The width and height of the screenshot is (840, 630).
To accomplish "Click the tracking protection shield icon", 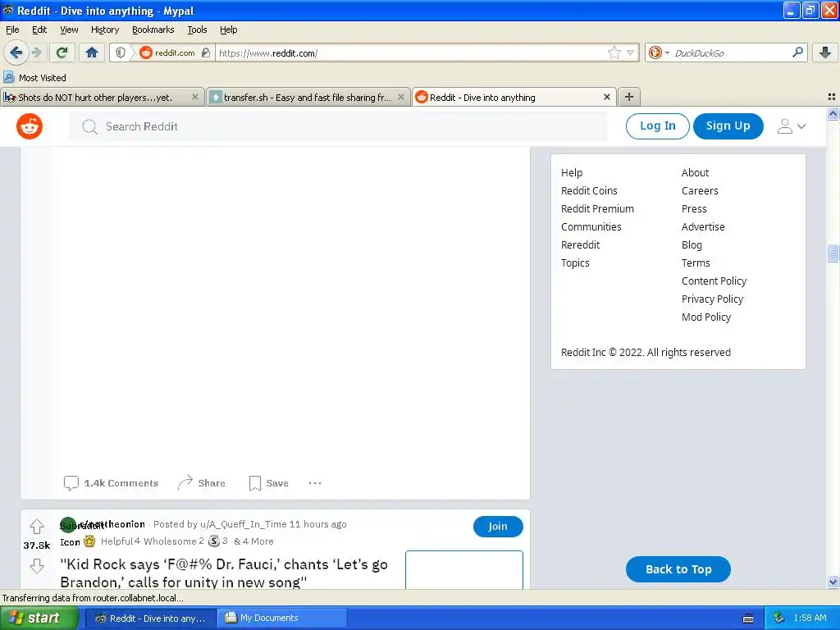I will point(121,52).
